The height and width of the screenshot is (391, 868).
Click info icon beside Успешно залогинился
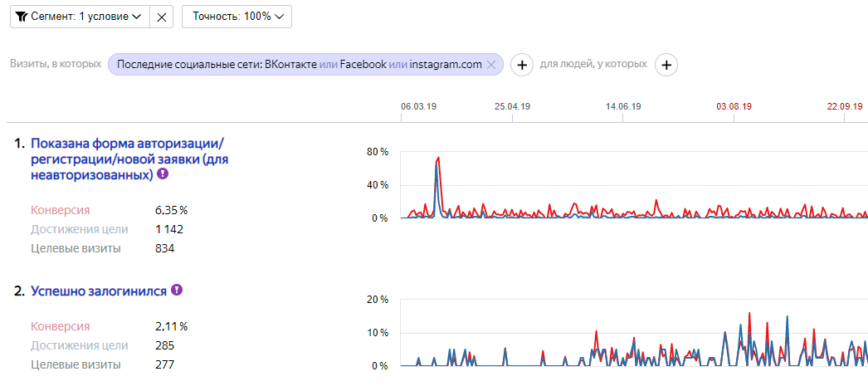177,291
